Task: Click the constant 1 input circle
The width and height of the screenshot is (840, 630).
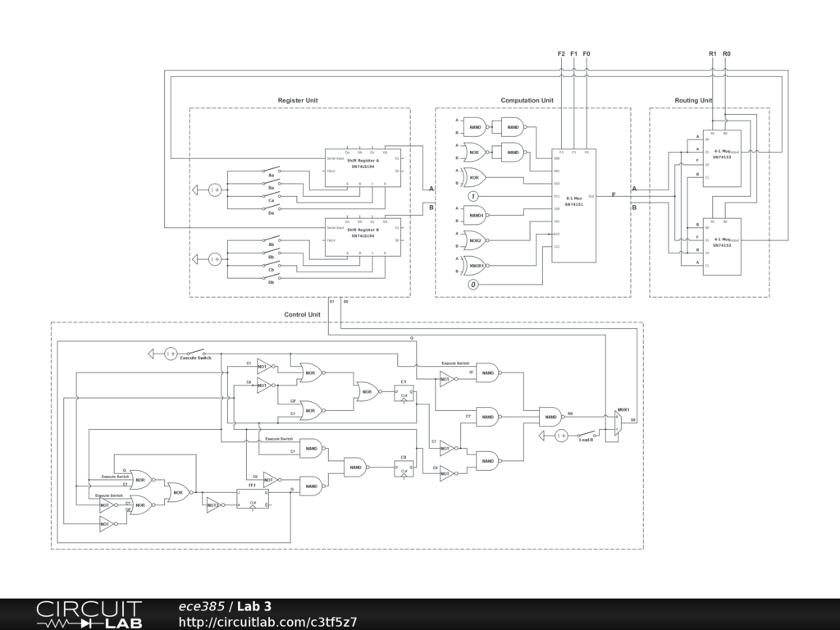Action: [472, 196]
